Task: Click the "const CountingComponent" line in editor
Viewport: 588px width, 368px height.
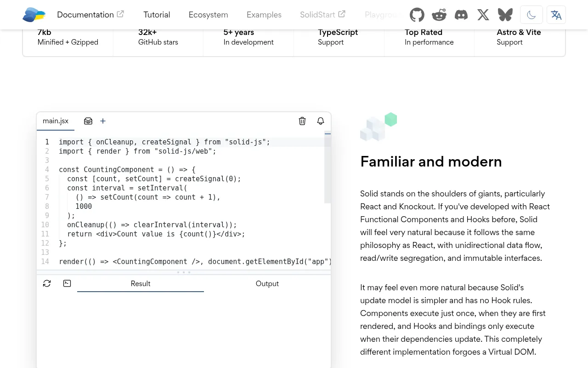Action: point(127,170)
